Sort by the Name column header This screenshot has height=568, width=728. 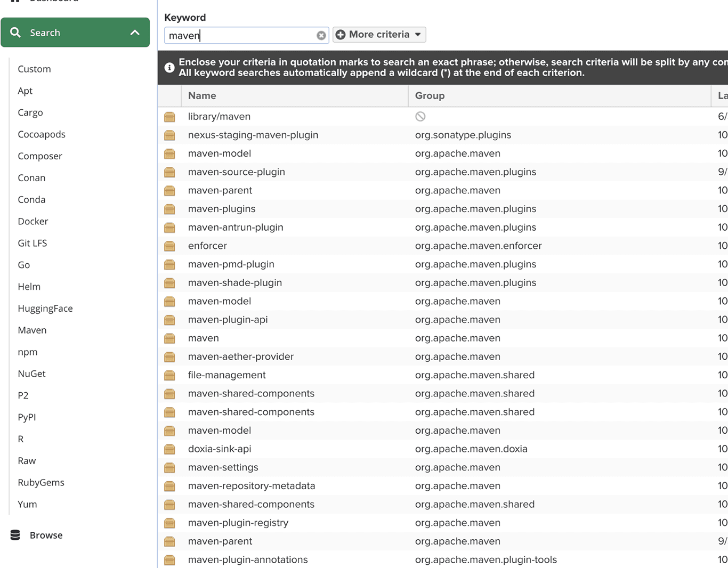tap(295, 96)
